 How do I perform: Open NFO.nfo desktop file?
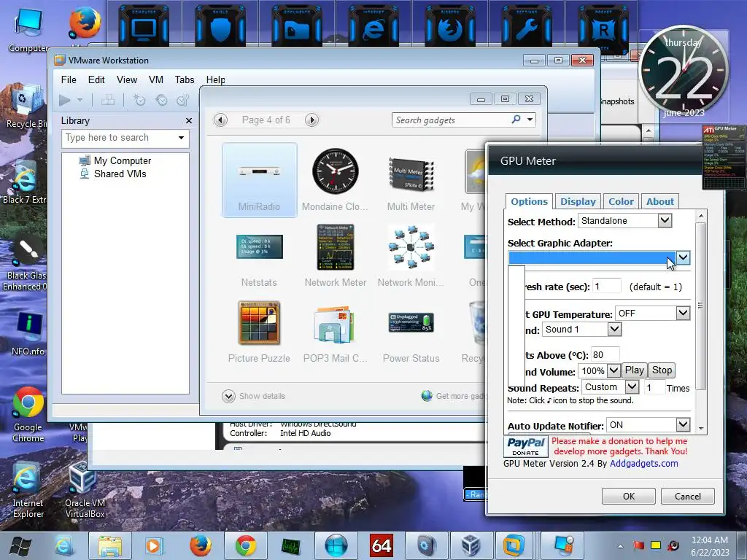[x=28, y=333]
